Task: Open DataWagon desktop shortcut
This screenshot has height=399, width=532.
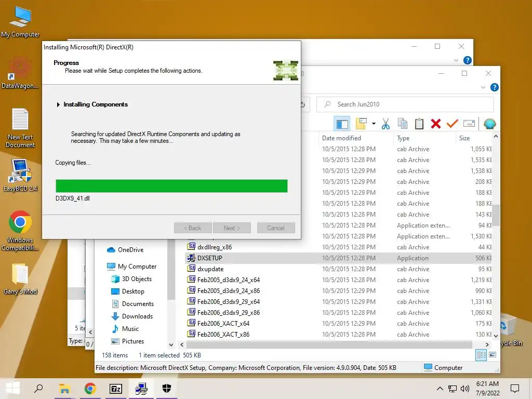Action: pos(20,72)
